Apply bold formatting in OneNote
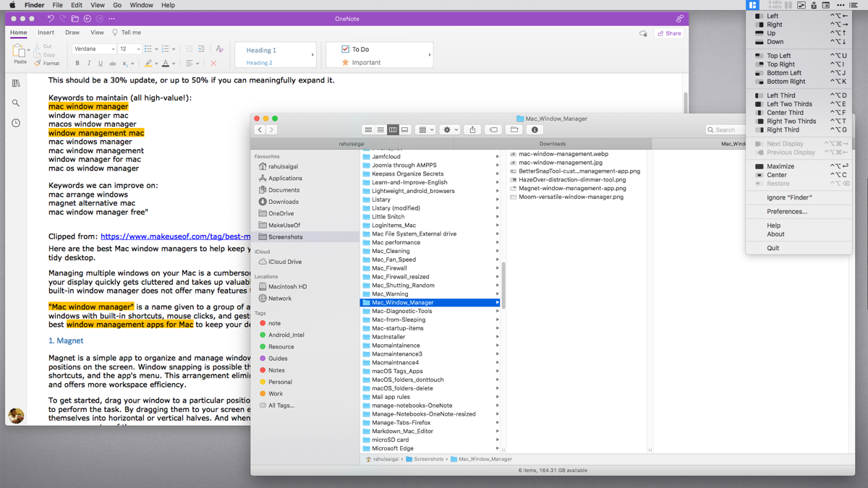868x488 pixels. (77, 64)
